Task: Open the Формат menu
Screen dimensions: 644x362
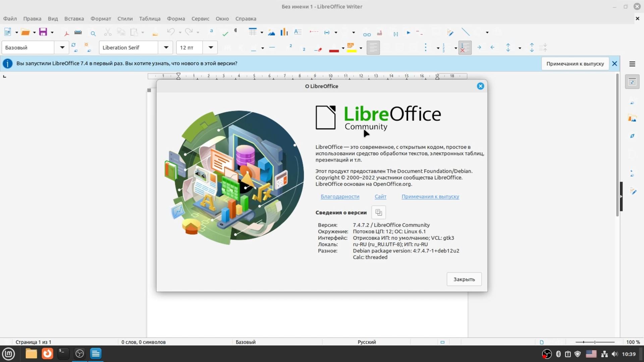Action: tap(101, 19)
